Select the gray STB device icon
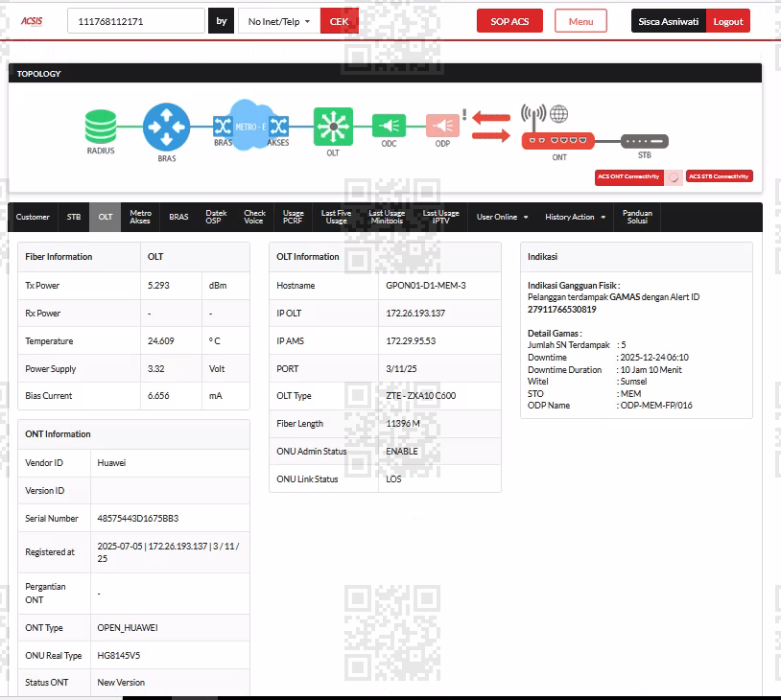 tap(645, 141)
